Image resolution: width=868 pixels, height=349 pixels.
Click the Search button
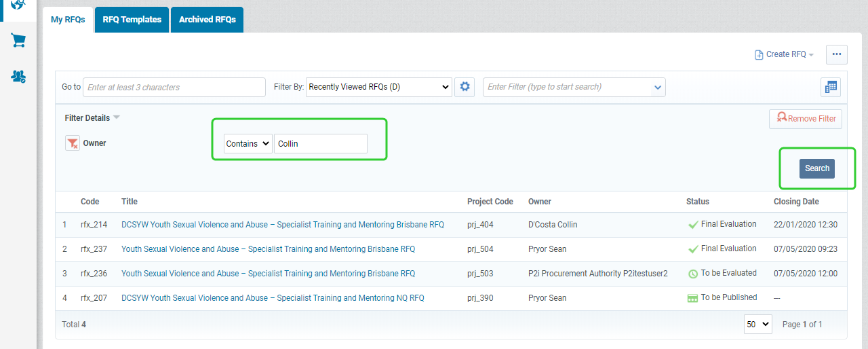coord(817,168)
